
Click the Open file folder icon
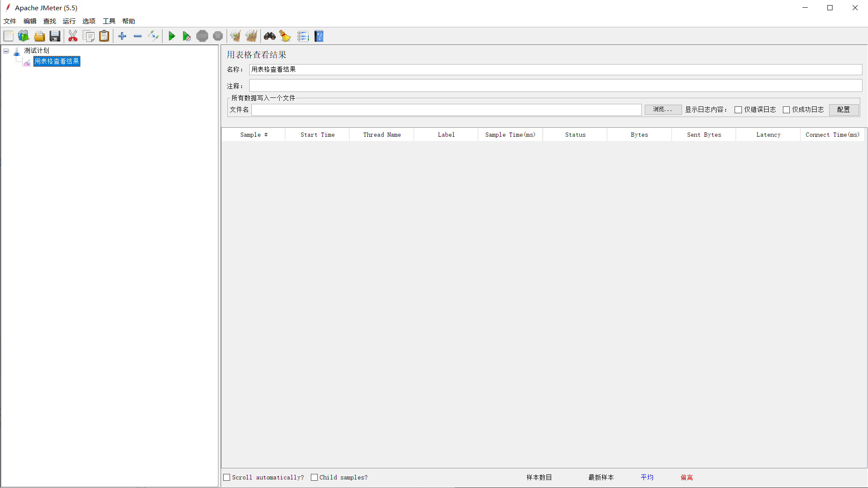point(39,36)
